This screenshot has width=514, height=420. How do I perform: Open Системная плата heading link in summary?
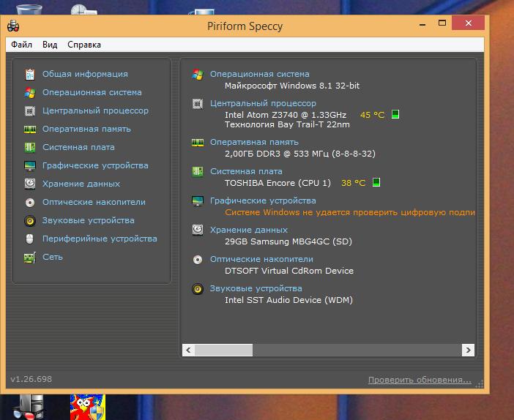(246, 172)
